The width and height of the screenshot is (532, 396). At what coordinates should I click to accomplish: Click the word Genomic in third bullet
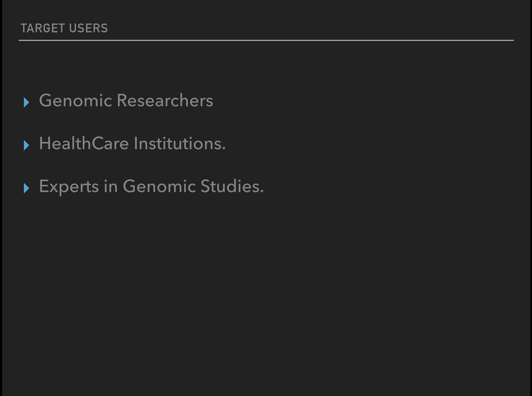(159, 187)
